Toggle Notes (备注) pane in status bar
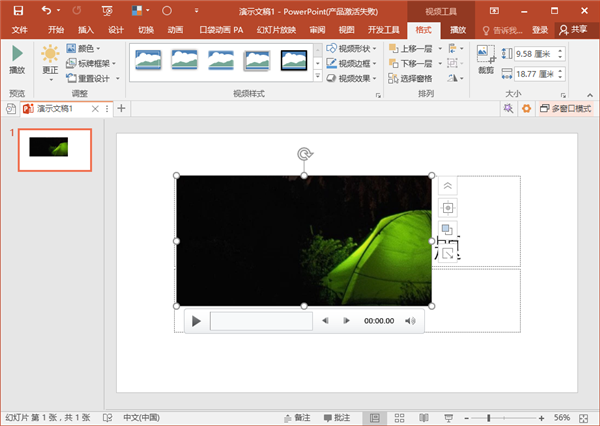 click(300, 416)
